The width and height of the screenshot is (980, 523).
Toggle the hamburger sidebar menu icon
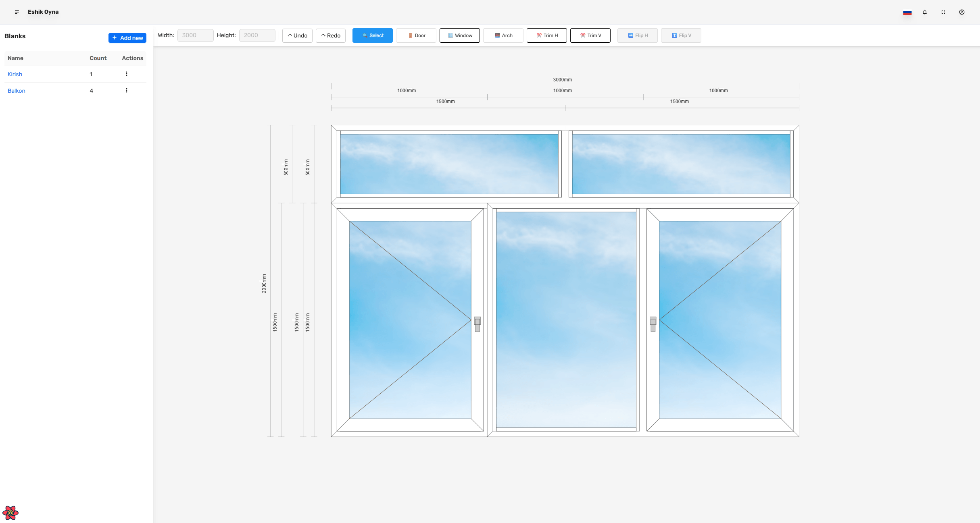coord(17,12)
